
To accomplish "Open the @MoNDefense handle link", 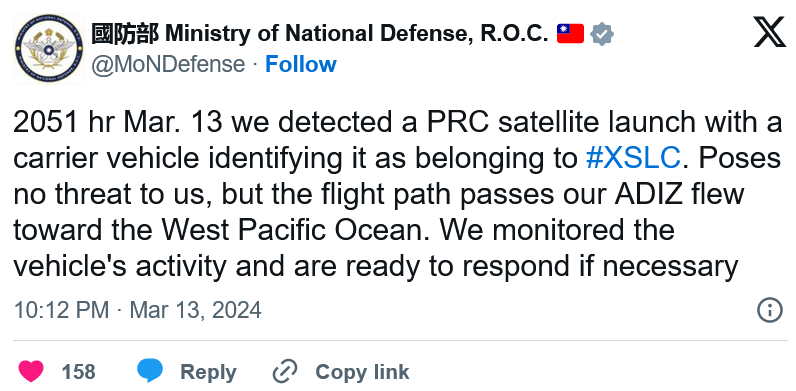I will (168, 64).
